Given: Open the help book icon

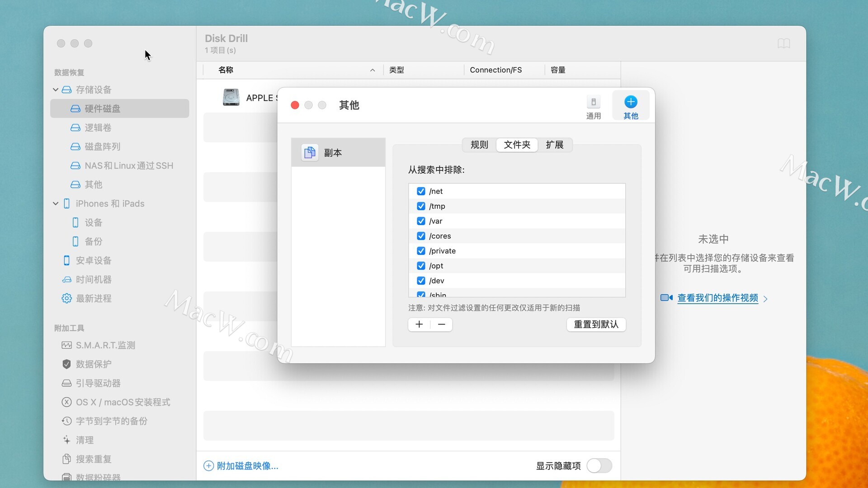Looking at the screenshot, I should [x=783, y=43].
